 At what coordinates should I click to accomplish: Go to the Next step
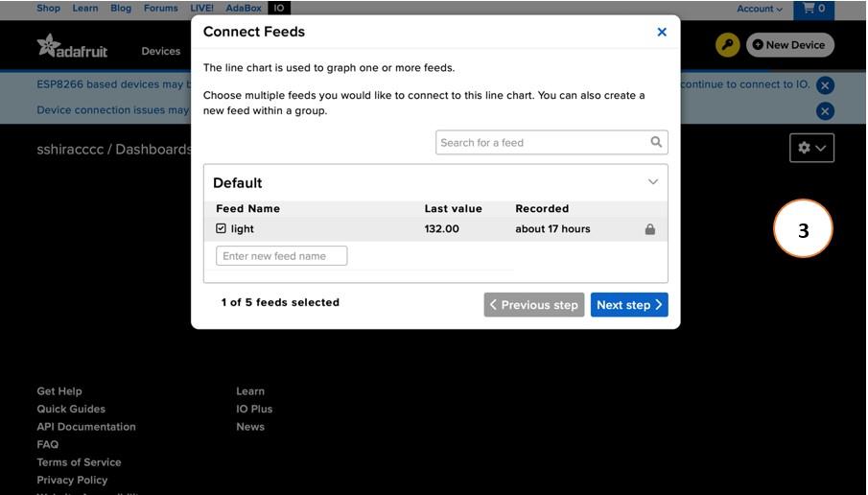click(x=629, y=304)
